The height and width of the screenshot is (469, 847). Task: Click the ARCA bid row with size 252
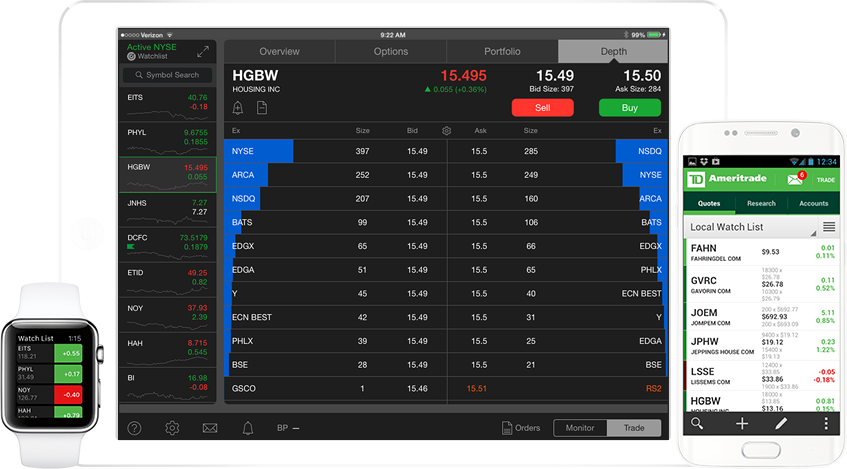click(335, 175)
